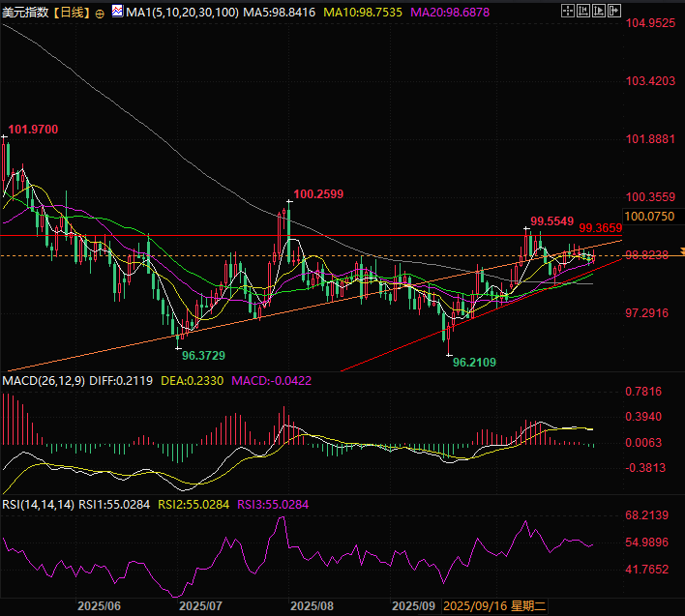The image size is (685, 616).
Task: Click the orange arrow marker at right edge
Action: tap(680, 251)
